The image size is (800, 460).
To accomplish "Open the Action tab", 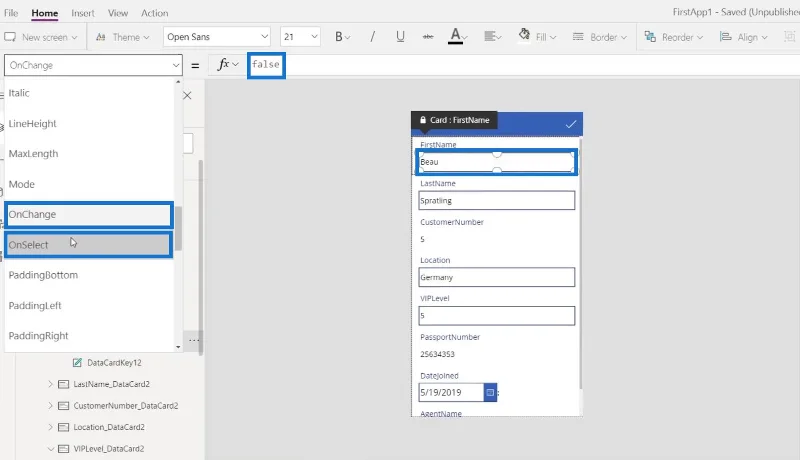I will (155, 13).
